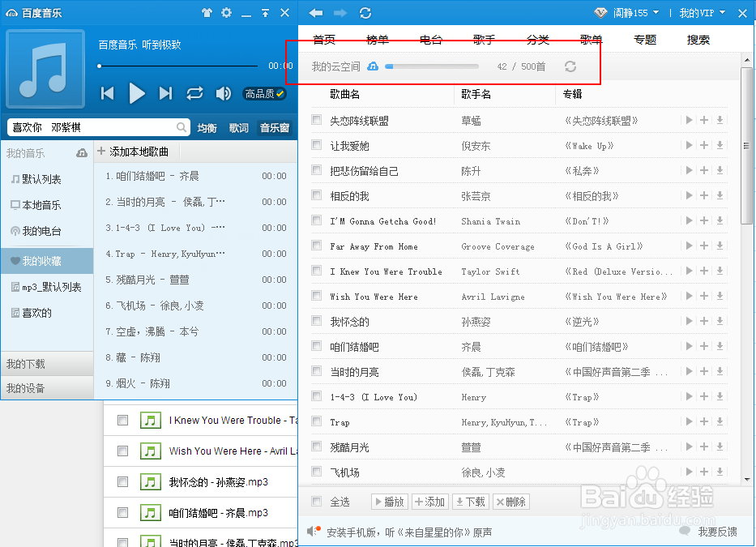Click the 下载 button in bottom bar
756x547 pixels.
point(471,502)
